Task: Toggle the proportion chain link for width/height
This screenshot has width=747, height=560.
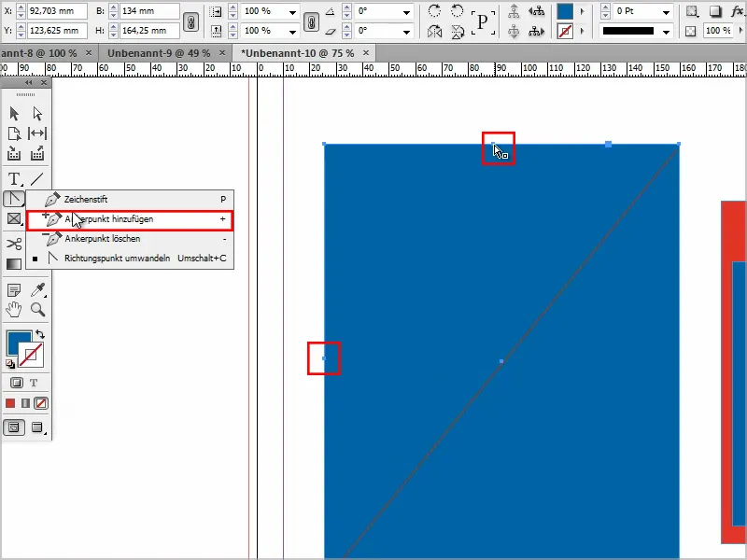Action: (x=191, y=21)
